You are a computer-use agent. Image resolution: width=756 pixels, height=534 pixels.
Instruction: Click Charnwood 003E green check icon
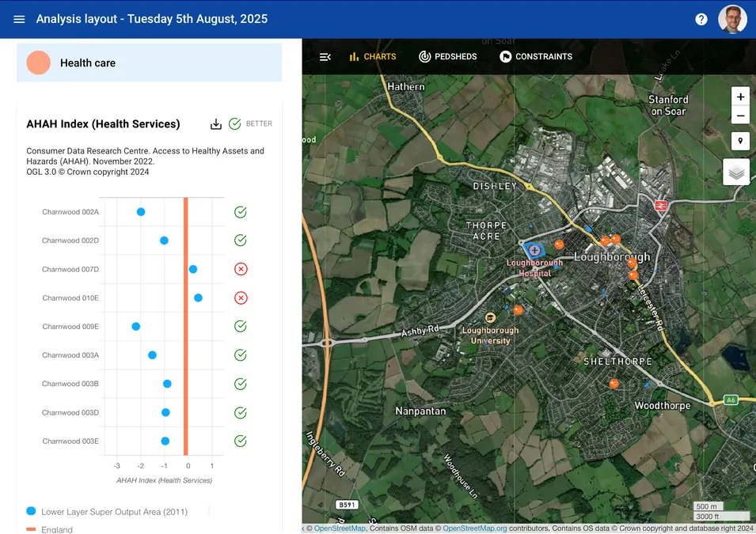(241, 441)
